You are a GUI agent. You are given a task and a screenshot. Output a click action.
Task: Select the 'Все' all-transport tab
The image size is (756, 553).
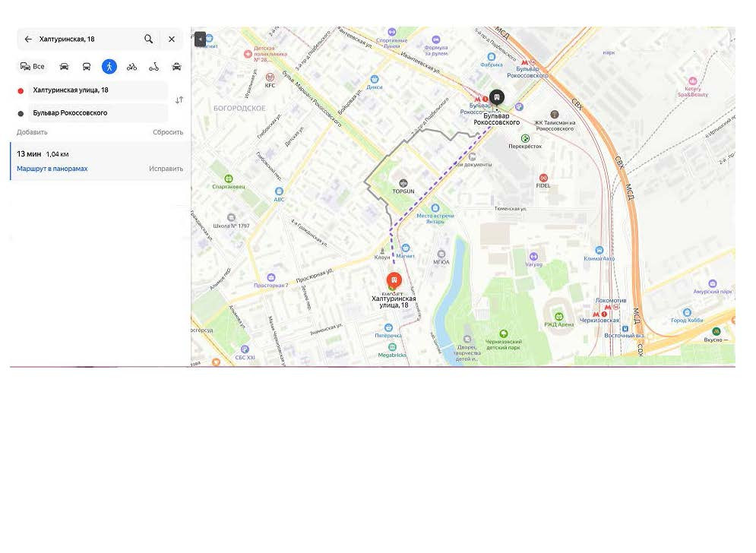32,67
